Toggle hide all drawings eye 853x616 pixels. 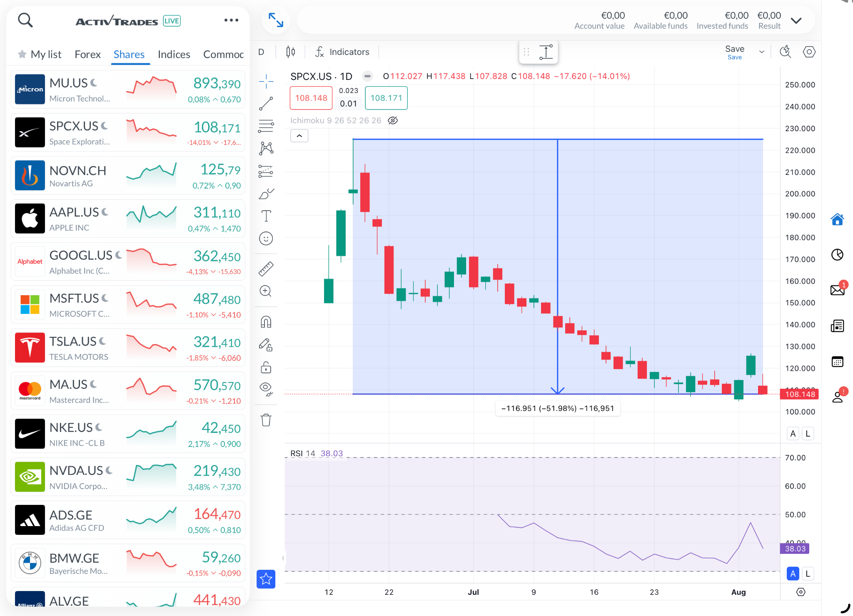coord(266,390)
